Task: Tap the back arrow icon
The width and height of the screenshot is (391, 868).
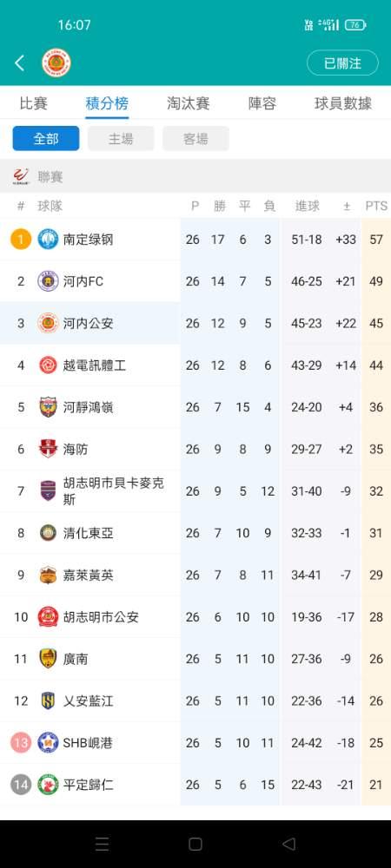Action: (x=19, y=63)
